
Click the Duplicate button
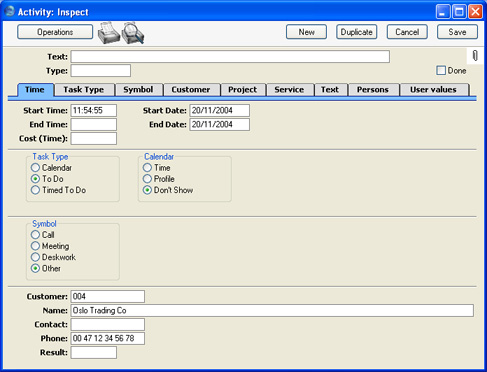point(357,32)
